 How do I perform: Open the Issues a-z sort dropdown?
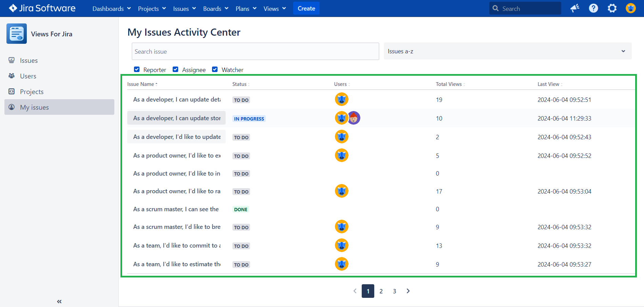(507, 51)
